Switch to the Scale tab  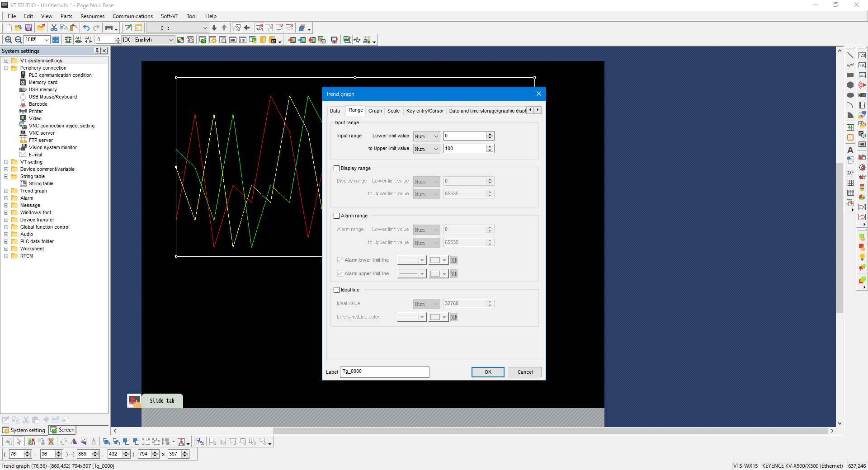click(393, 111)
